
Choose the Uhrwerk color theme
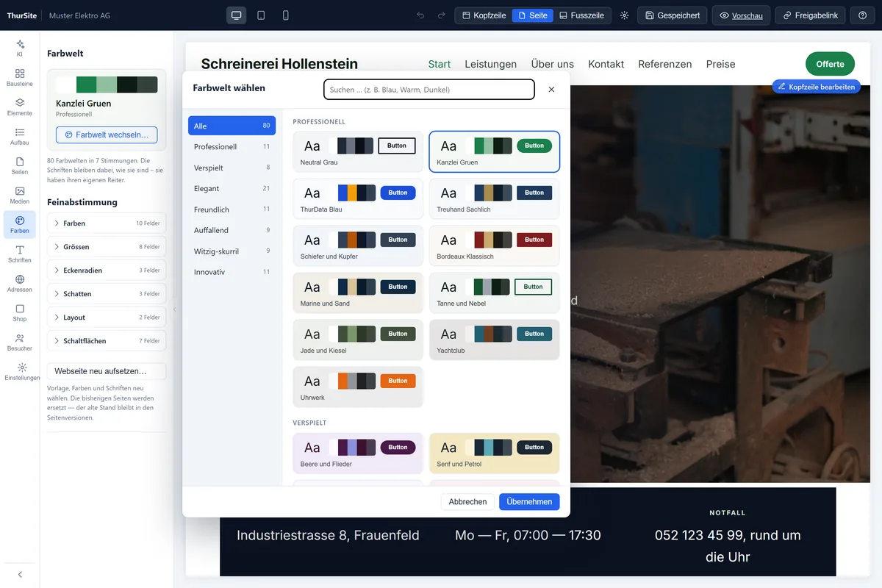pos(358,387)
